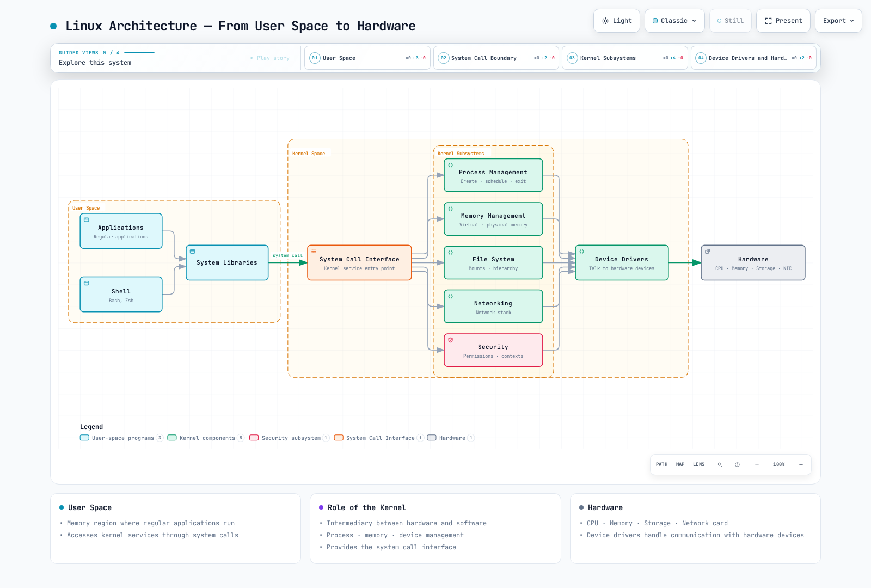Click Kernel components legend swatch
Screen dimensions: 871x588
(172, 438)
